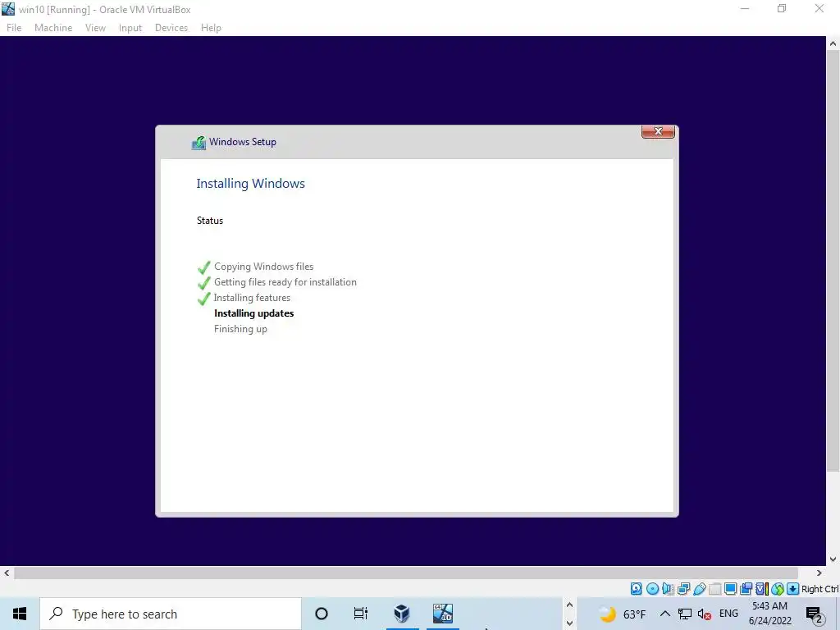This screenshot has height=630, width=840.
Task: Open the Windows Start menu
Action: (x=20, y=614)
